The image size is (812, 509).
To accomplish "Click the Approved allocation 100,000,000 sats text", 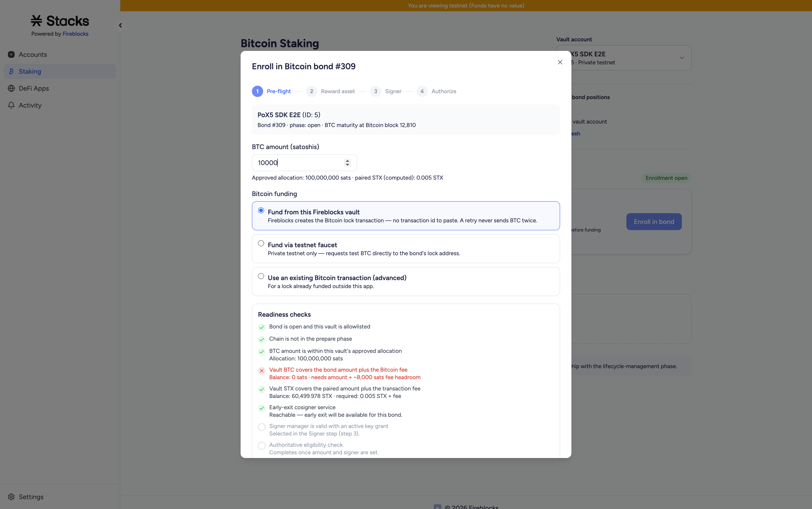I will [301, 178].
